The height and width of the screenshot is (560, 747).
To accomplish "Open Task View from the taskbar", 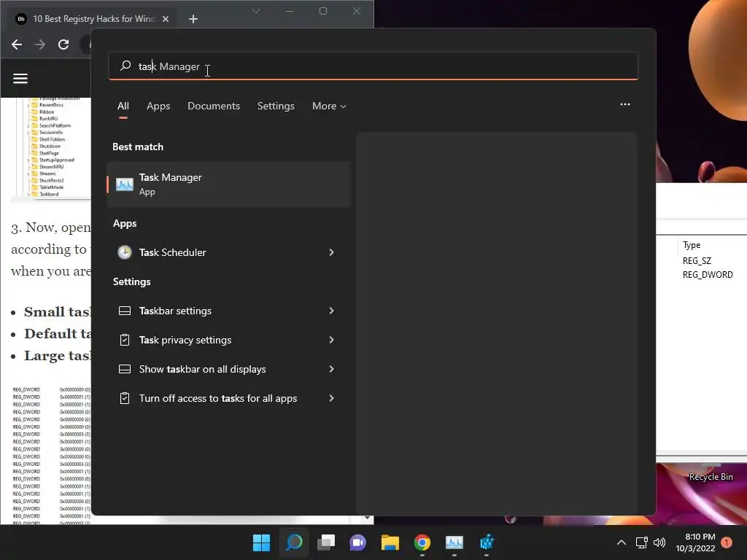I will (x=326, y=542).
